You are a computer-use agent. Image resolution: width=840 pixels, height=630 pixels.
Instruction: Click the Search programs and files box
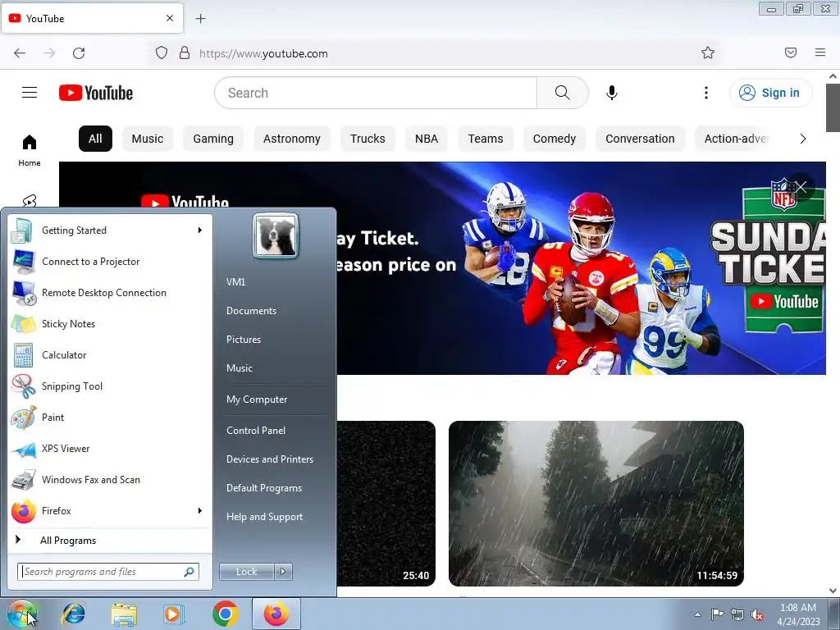click(108, 572)
